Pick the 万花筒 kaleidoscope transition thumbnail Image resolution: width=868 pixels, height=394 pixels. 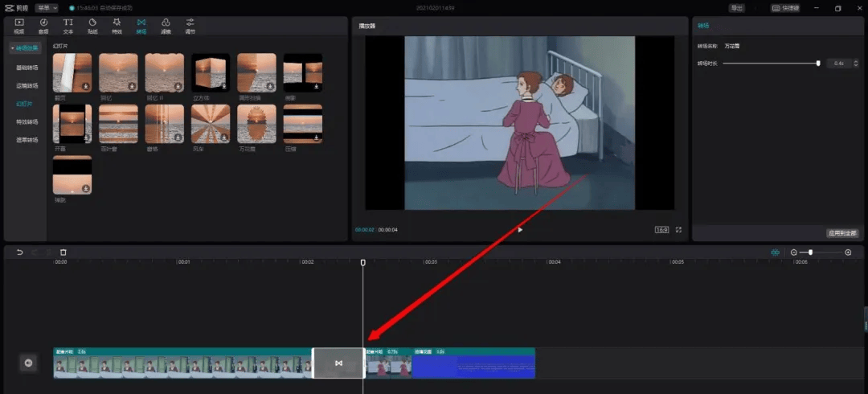tap(257, 124)
